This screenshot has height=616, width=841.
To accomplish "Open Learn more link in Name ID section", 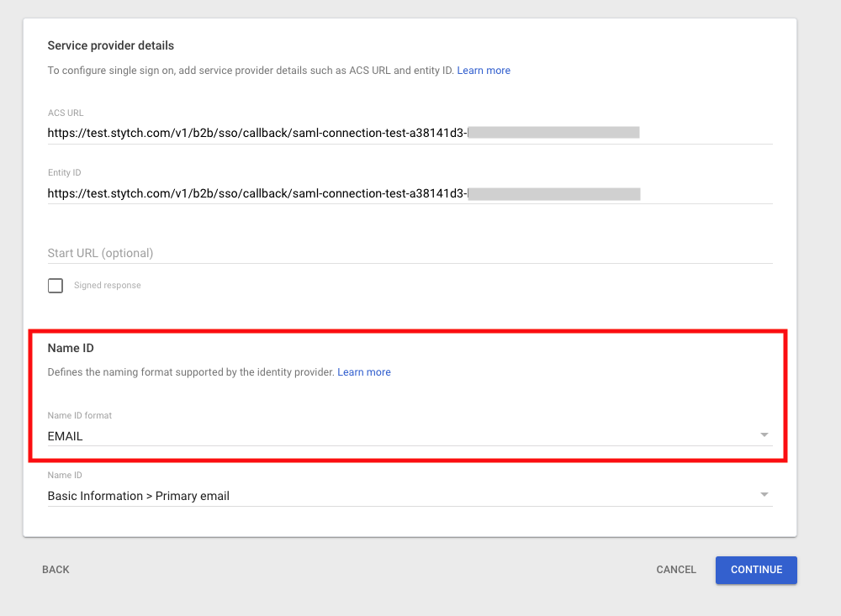I will [x=364, y=371].
